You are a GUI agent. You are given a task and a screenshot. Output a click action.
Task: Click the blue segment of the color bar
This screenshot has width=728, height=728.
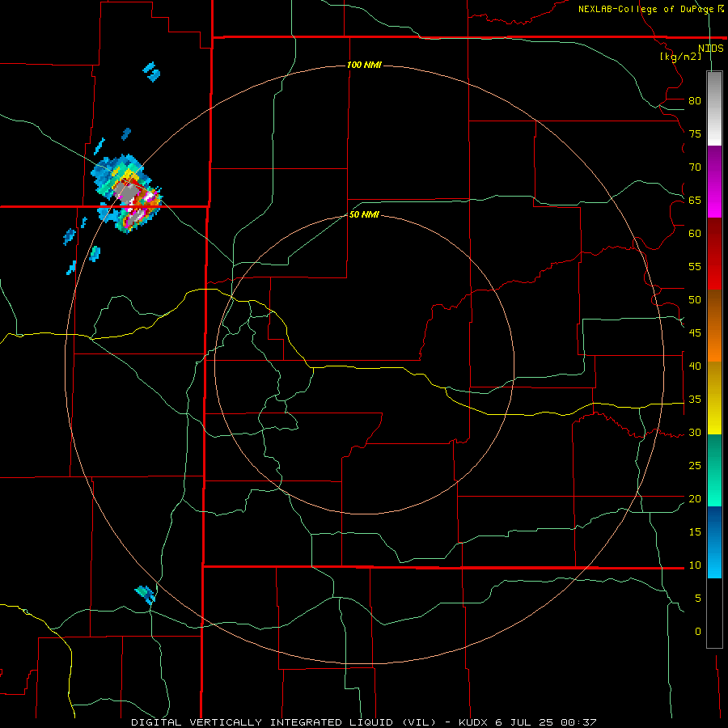714,542
